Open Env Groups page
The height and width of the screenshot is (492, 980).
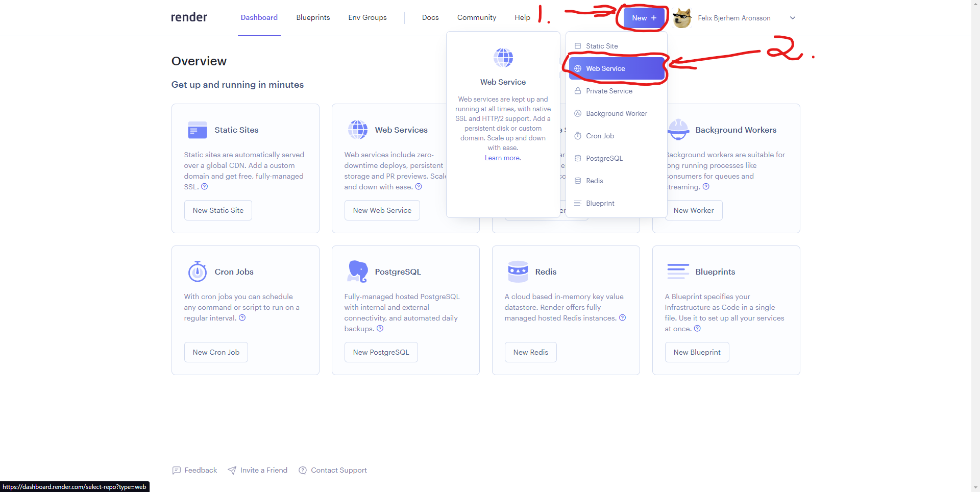[367, 17]
